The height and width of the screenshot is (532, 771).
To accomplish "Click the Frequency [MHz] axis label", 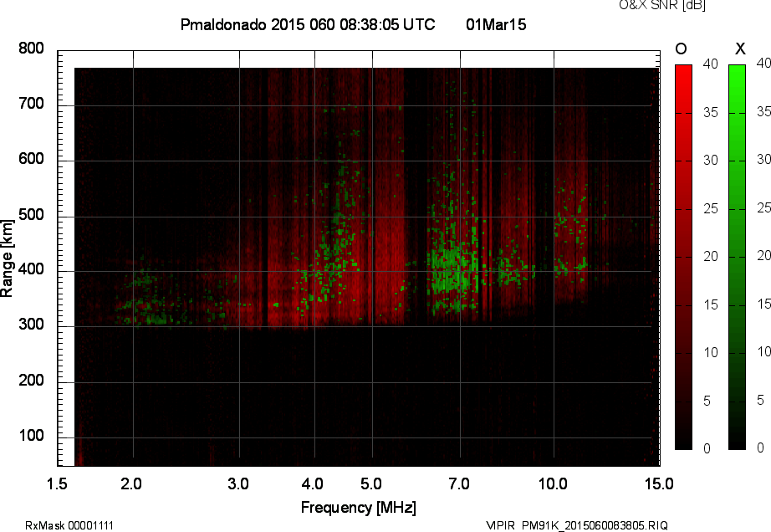I will 358,507.
